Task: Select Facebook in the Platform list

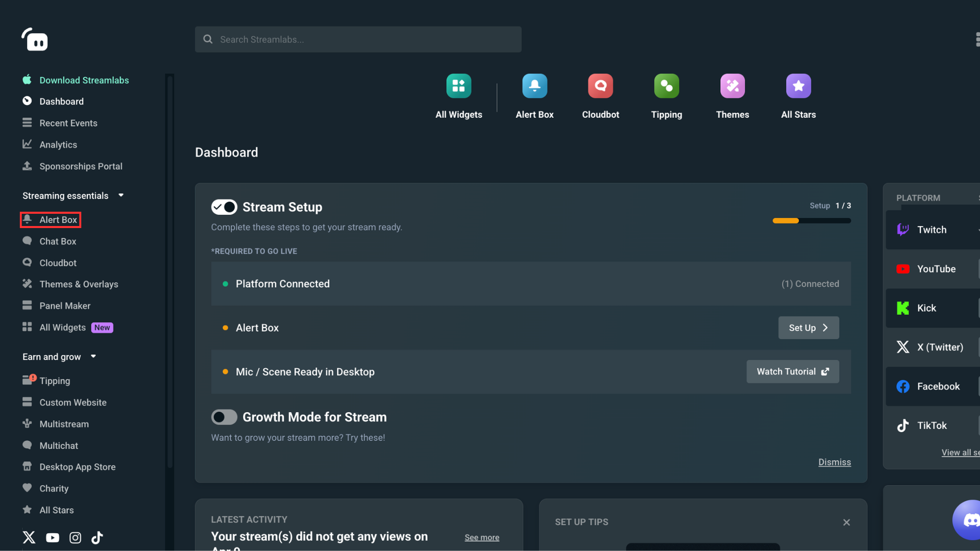Action: [x=933, y=386]
